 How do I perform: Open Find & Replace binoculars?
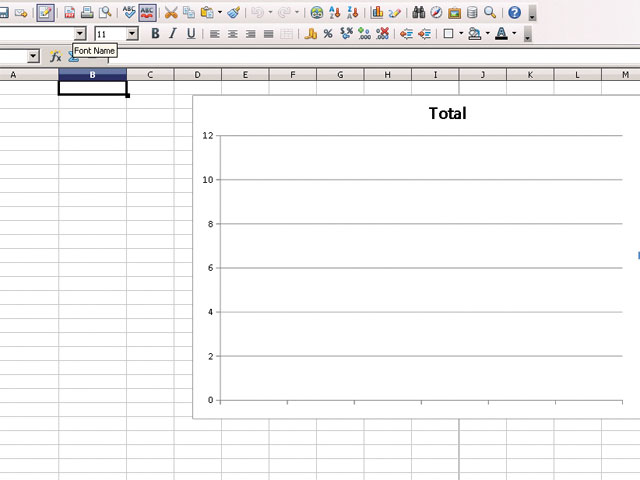coord(418,13)
